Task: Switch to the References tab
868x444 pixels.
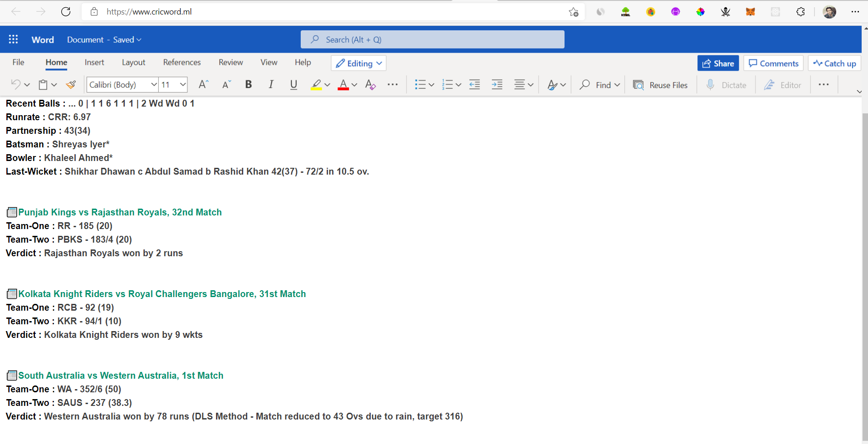Action: pos(182,63)
